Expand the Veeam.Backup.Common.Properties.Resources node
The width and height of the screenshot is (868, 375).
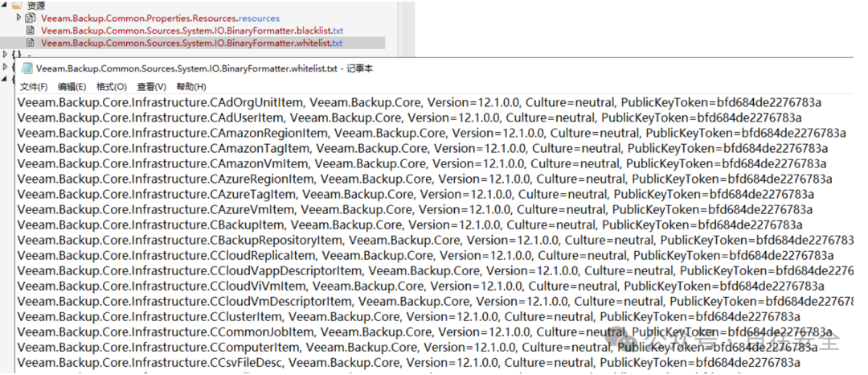click(x=18, y=19)
